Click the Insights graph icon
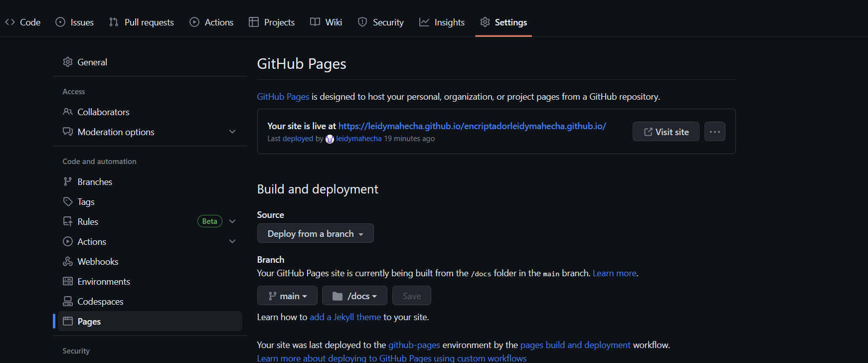This screenshot has width=868, height=363. pos(424,22)
